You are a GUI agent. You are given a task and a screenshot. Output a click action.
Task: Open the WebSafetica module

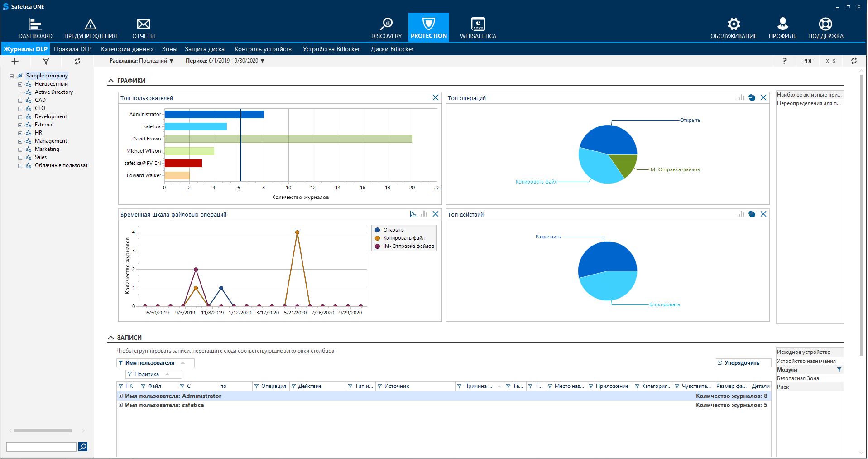[x=478, y=28]
